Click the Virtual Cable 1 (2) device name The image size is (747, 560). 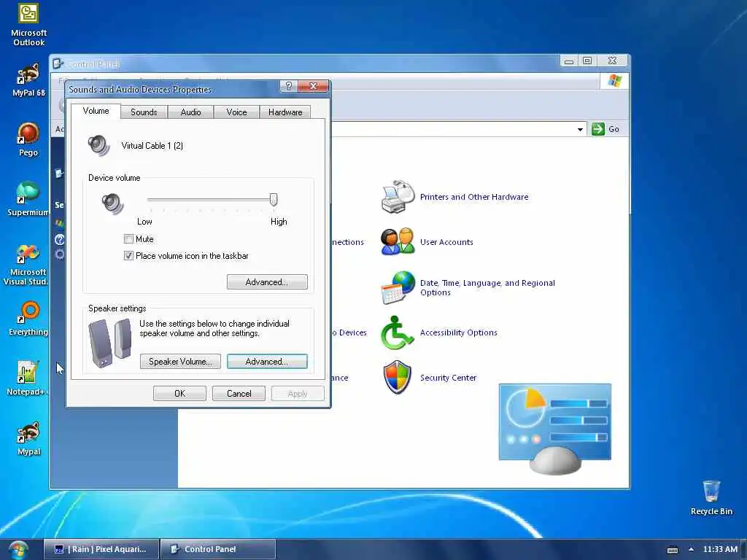(x=152, y=146)
